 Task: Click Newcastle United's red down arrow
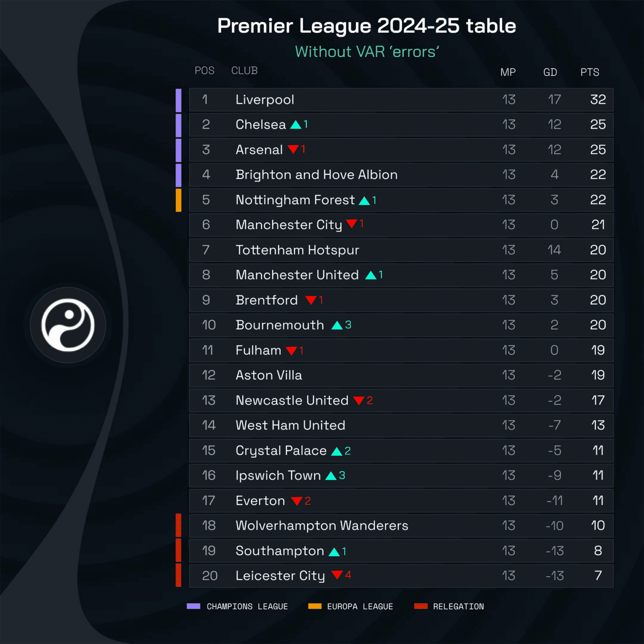tap(358, 400)
